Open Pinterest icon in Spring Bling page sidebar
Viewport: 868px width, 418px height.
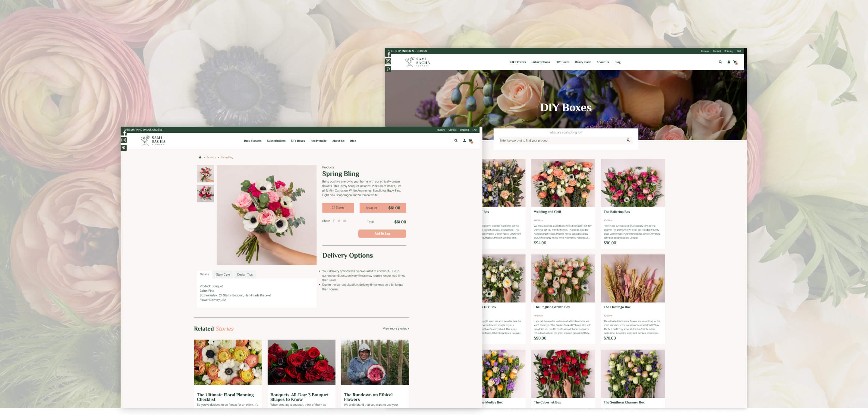124,148
